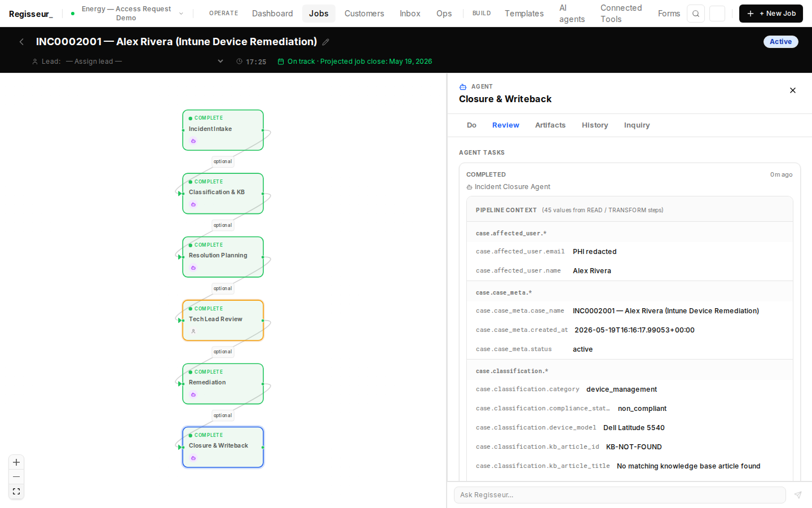
Task: Click the Incident Closure Agent name
Action: click(x=512, y=187)
